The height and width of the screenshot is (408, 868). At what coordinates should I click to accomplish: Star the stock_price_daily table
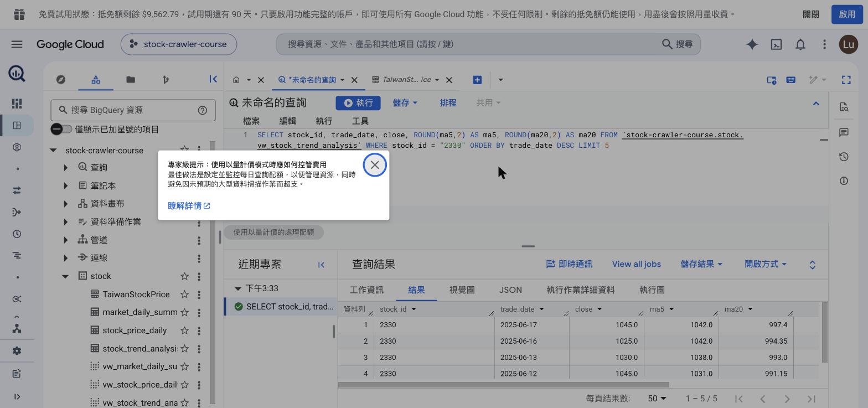(x=184, y=330)
